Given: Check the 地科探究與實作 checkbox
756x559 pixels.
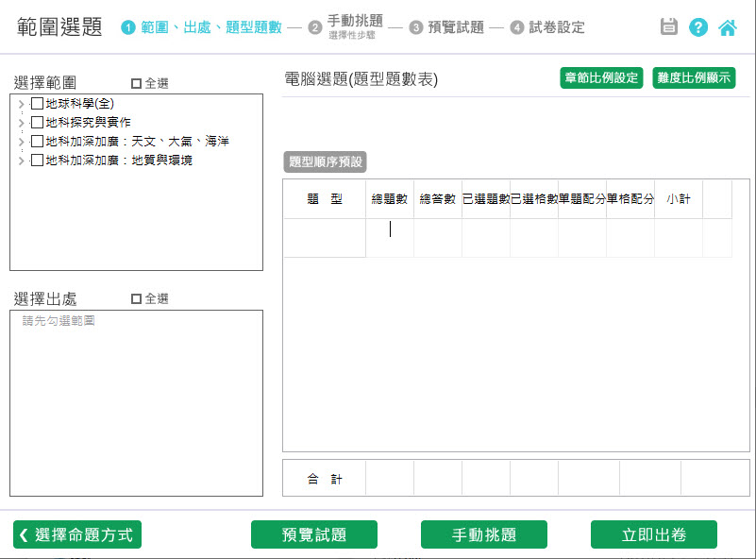Looking at the screenshot, I should 37,122.
